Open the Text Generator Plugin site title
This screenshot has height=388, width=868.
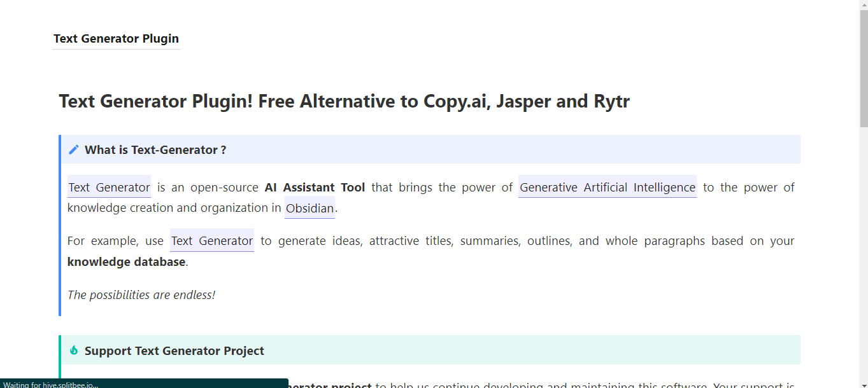click(116, 39)
